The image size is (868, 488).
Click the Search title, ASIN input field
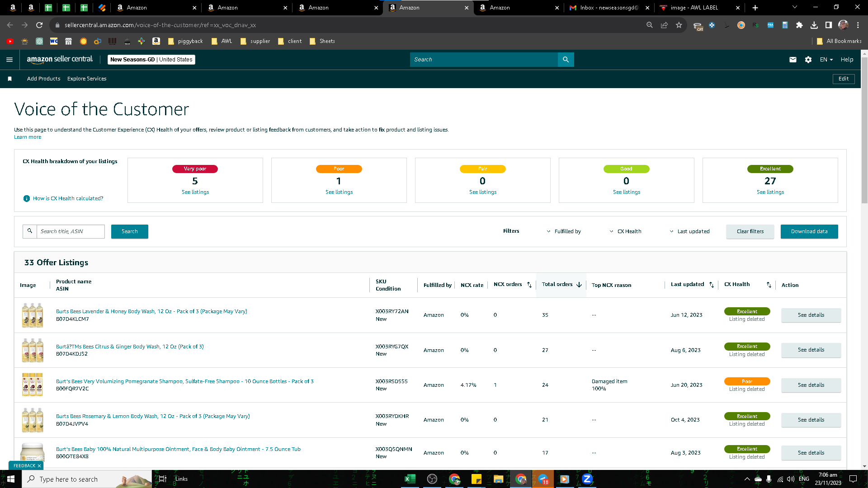tap(71, 231)
